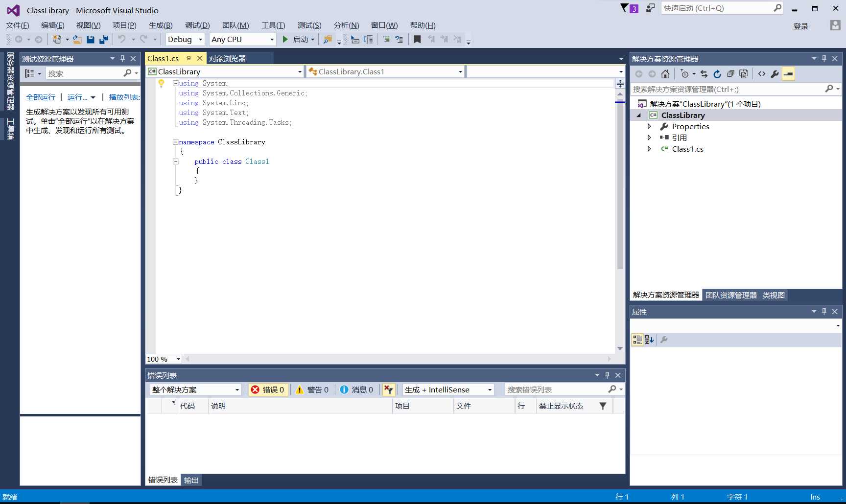Click the Save icon in toolbar
The width and height of the screenshot is (846, 504).
coord(90,39)
